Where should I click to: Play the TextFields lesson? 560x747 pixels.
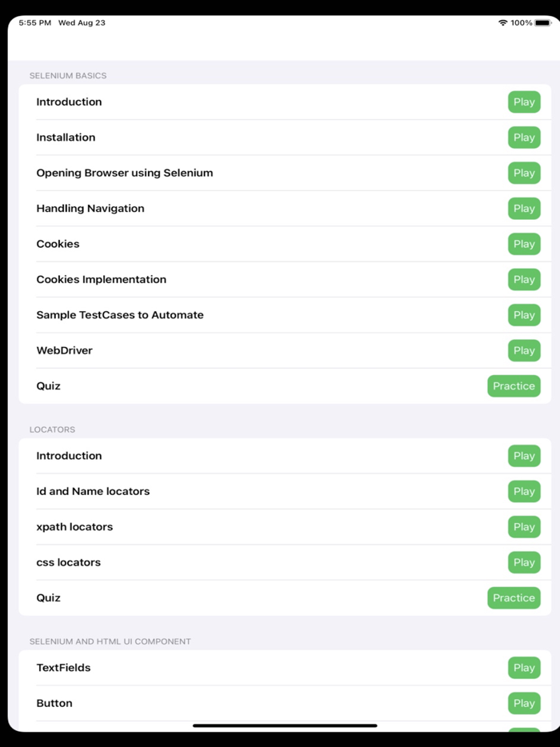524,668
